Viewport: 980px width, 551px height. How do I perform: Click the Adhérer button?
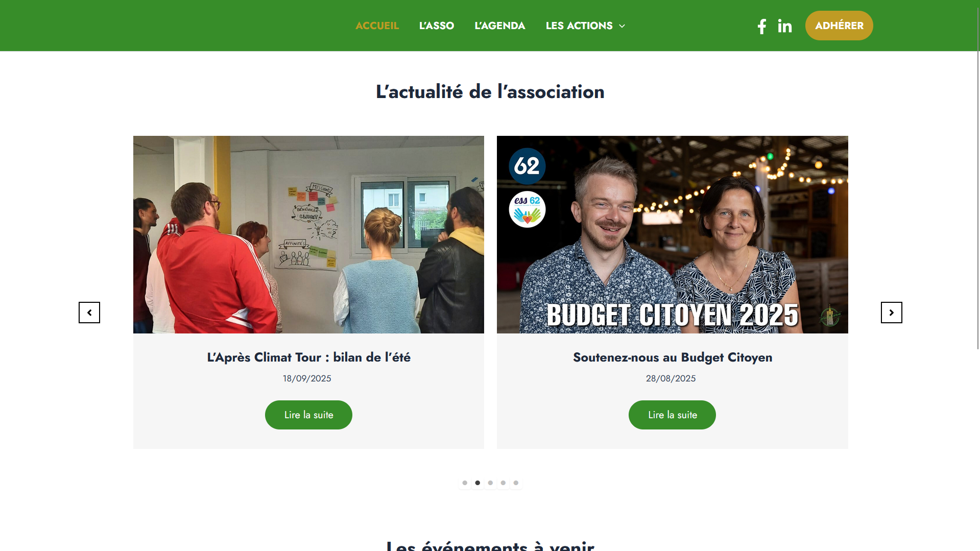pyautogui.click(x=839, y=26)
